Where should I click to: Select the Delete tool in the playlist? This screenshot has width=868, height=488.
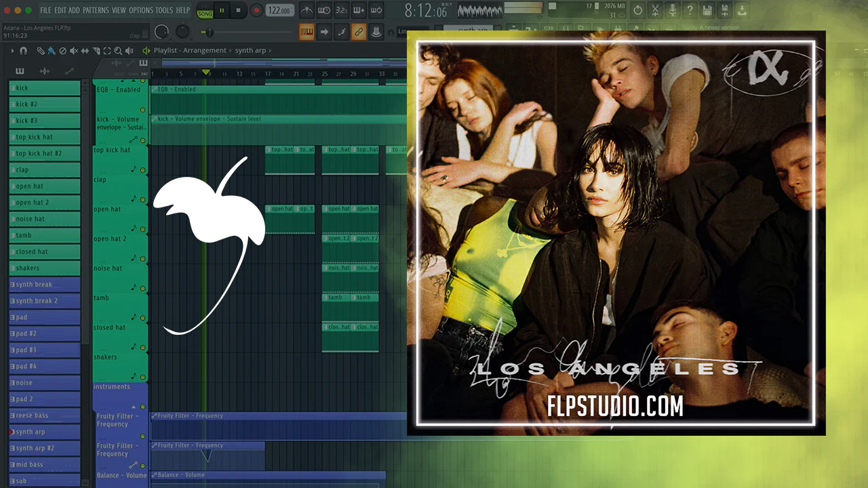pos(63,51)
